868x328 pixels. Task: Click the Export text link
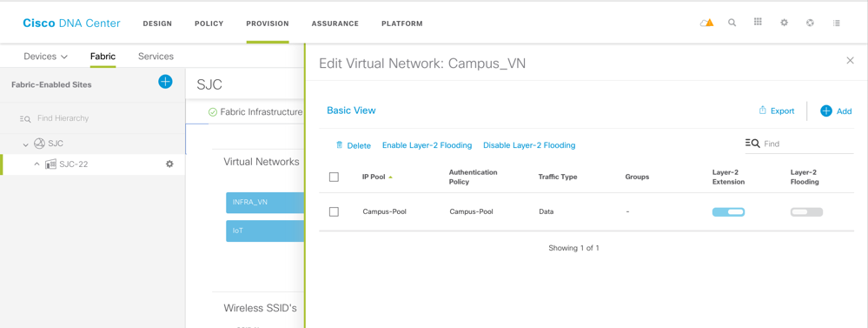point(783,110)
